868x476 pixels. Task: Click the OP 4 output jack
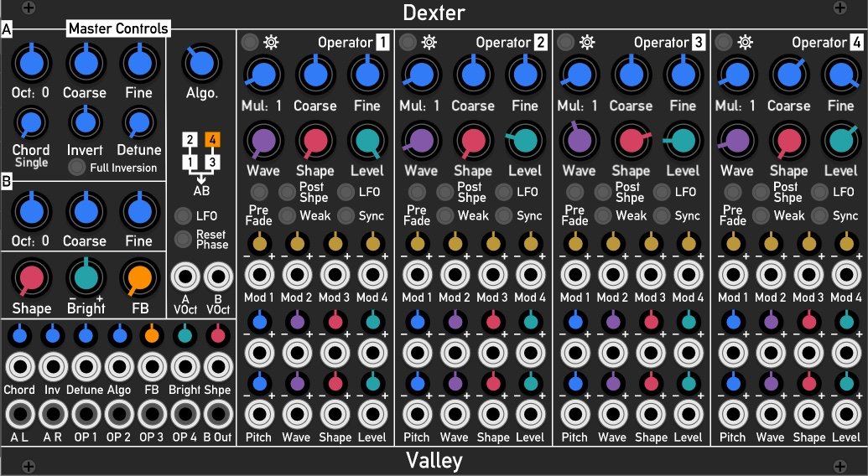(185, 413)
